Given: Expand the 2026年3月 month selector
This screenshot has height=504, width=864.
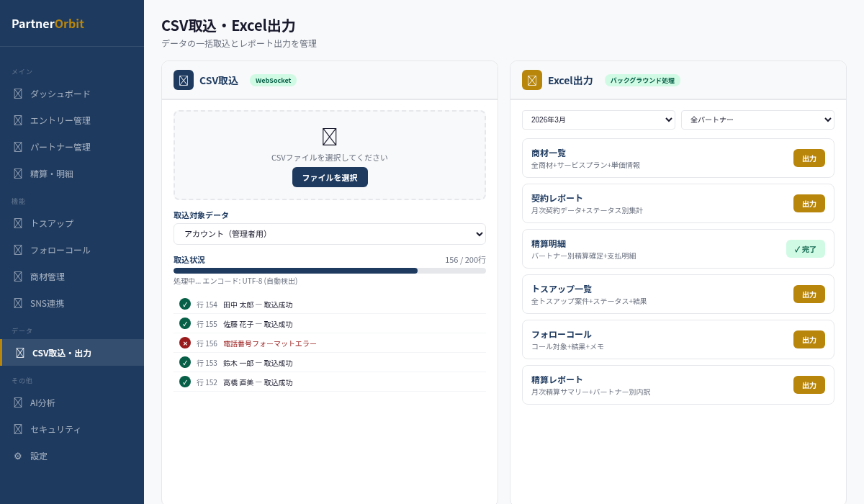Looking at the screenshot, I should point(598,120).
